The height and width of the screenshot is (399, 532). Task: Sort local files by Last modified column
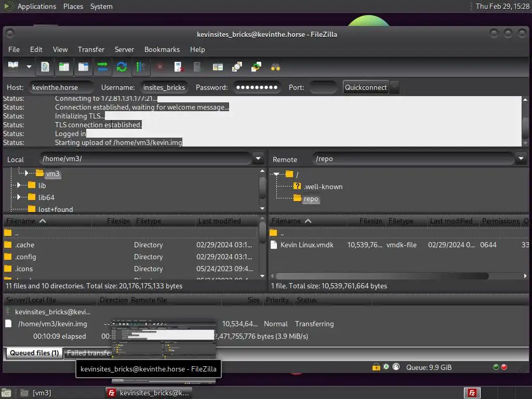click(x=220, y=221)
